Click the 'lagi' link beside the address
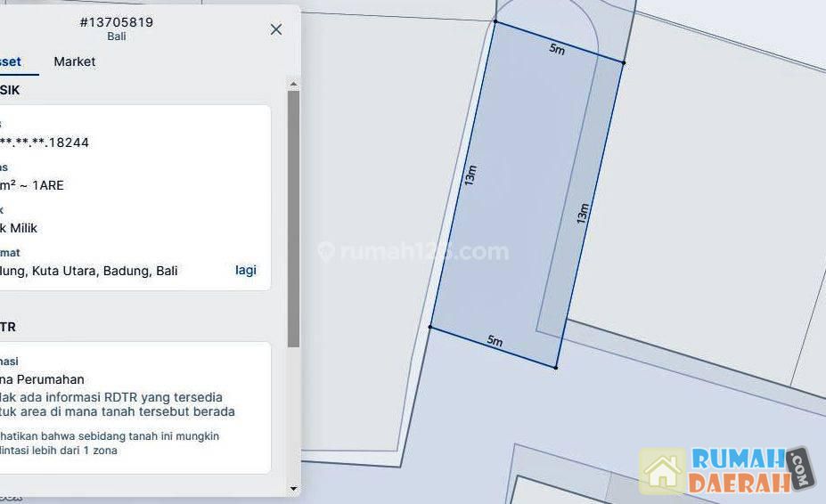Image resolution: width=826 pixels, height=504 pixels. click(246, 270)
